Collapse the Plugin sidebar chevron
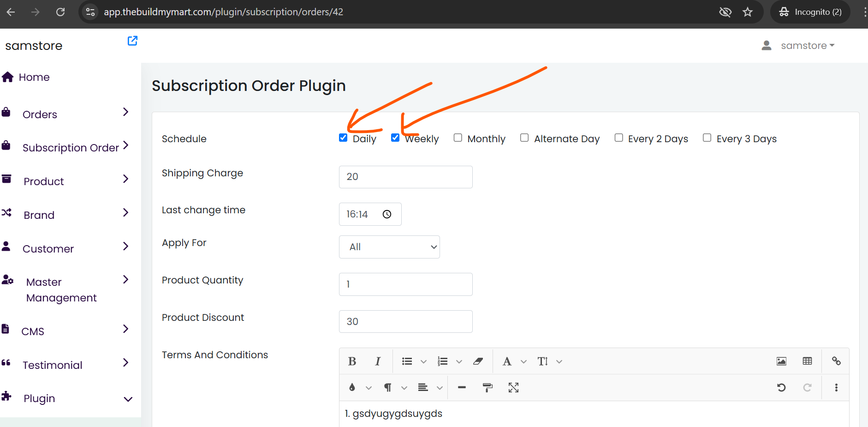868x427 pixels. pos(128,399)
